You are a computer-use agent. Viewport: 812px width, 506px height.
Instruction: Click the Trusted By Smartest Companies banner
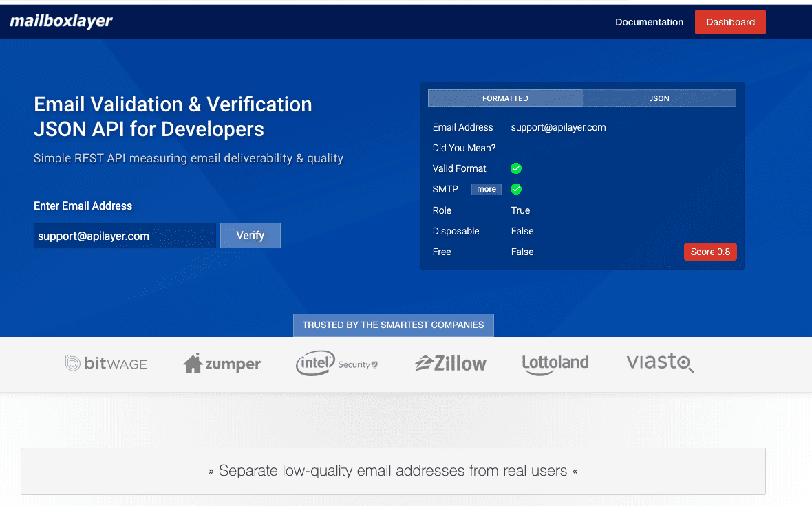(393, 324)
